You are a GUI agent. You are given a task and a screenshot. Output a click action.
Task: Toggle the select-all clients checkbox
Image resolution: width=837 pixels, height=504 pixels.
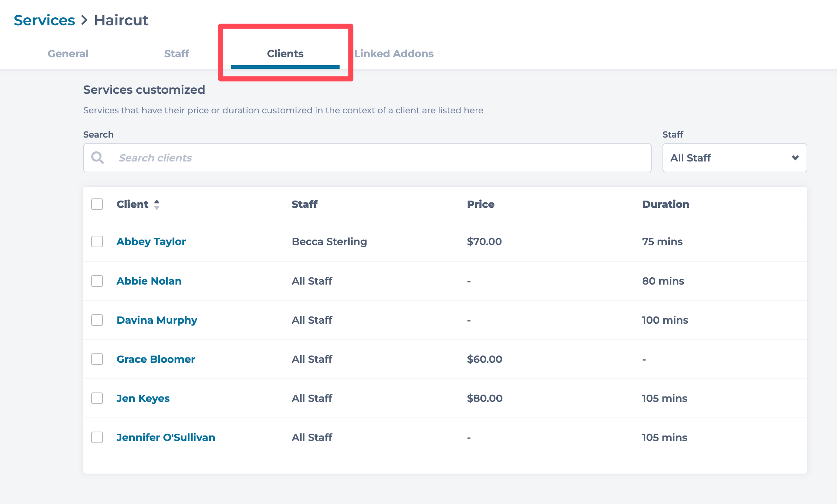97,204
